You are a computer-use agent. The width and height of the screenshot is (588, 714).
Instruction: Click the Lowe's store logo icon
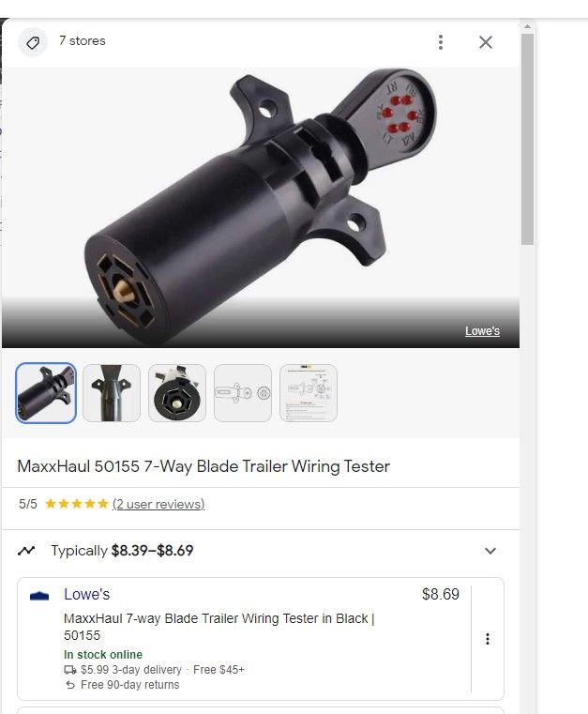click(39, 596)
